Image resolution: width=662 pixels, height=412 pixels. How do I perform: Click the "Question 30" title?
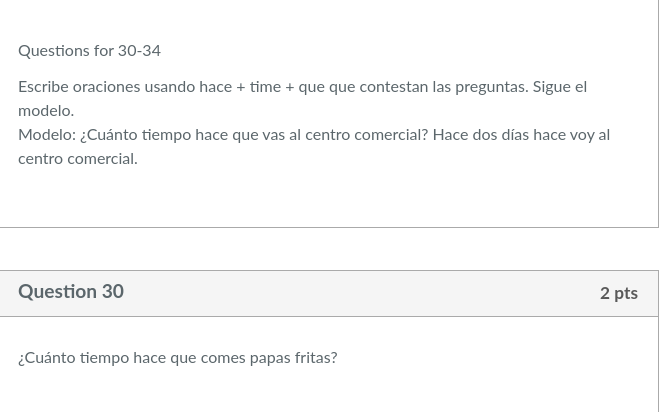pos(71,292)
